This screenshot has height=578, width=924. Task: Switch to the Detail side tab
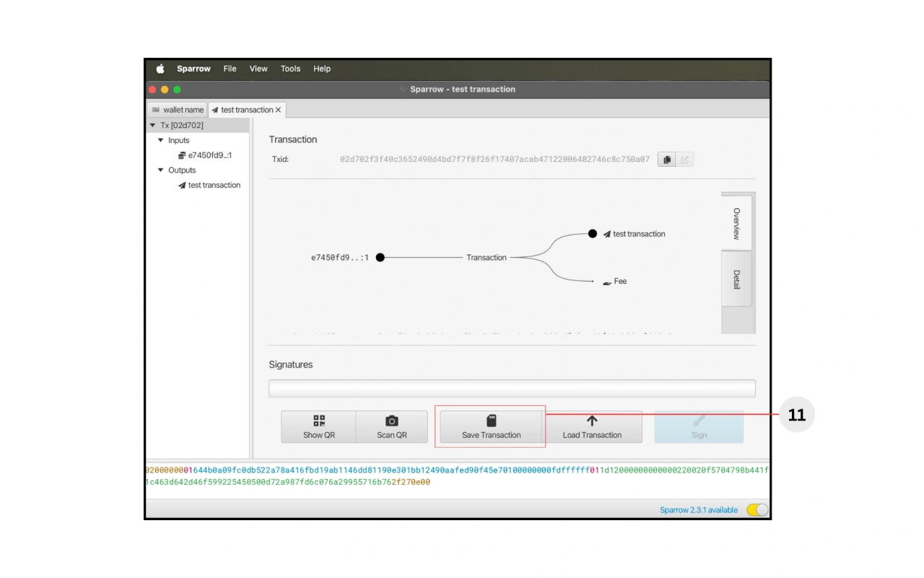pos(736,279)
